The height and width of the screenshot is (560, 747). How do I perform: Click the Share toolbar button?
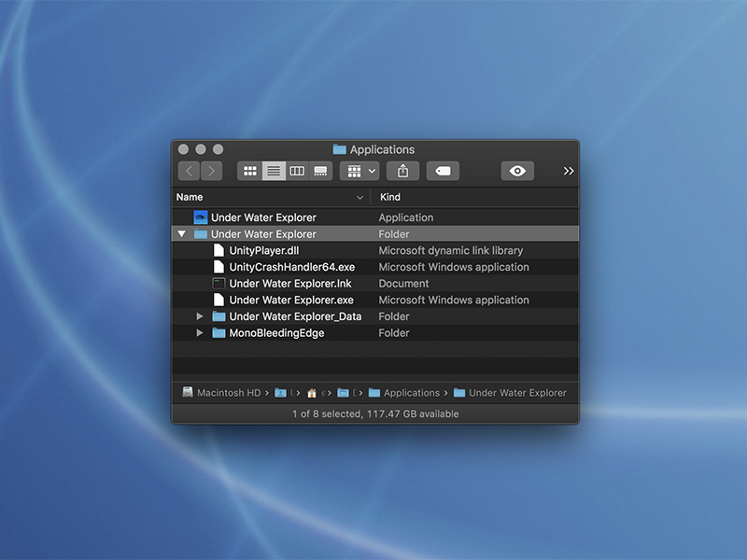[403, 171]
